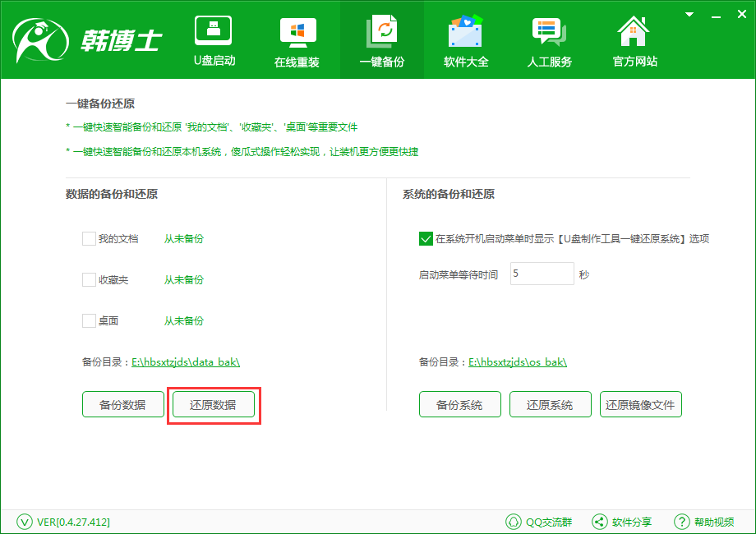
Task: Click the 软件分享 share icon
Action: (x=600, y=522)
